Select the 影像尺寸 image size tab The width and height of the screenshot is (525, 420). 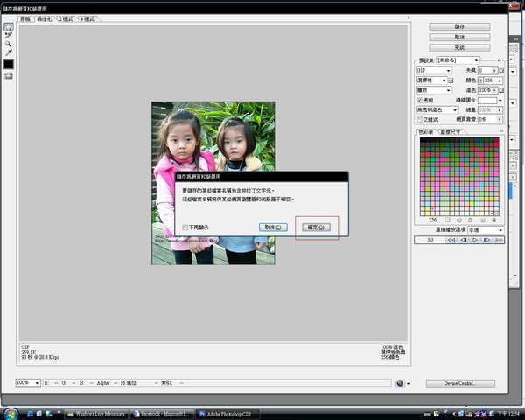(451, 131)
